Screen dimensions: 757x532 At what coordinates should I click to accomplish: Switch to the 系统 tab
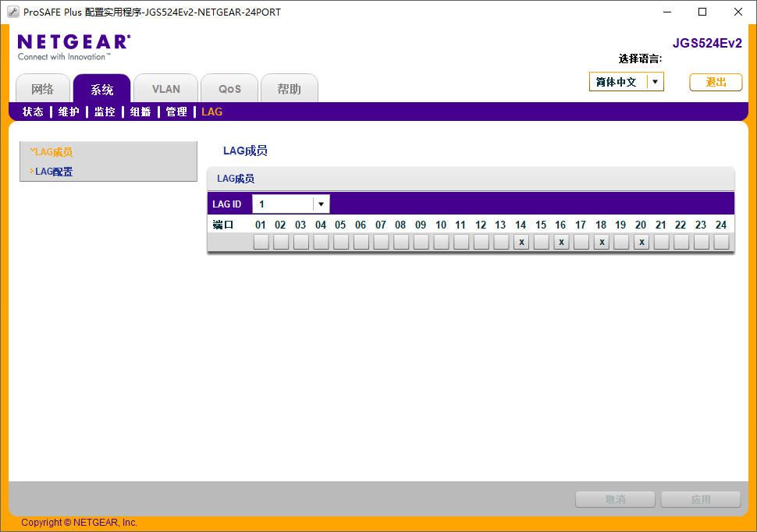[x=102, y=89]
